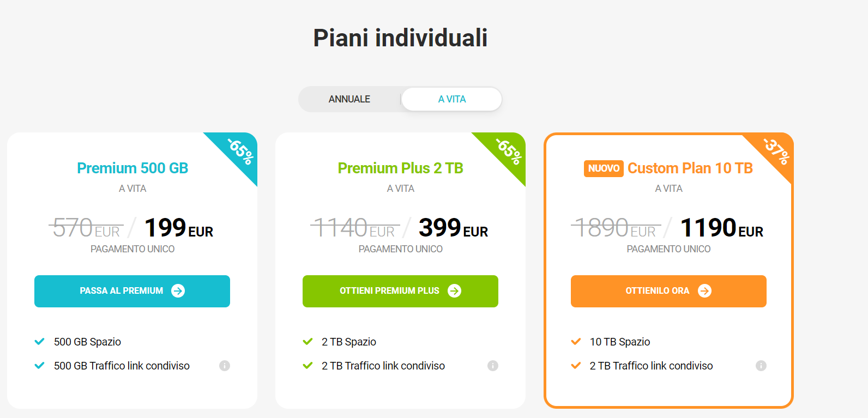Click the 1190 EUR price text
Screen dimensions: 868x418
pos(721,228)
